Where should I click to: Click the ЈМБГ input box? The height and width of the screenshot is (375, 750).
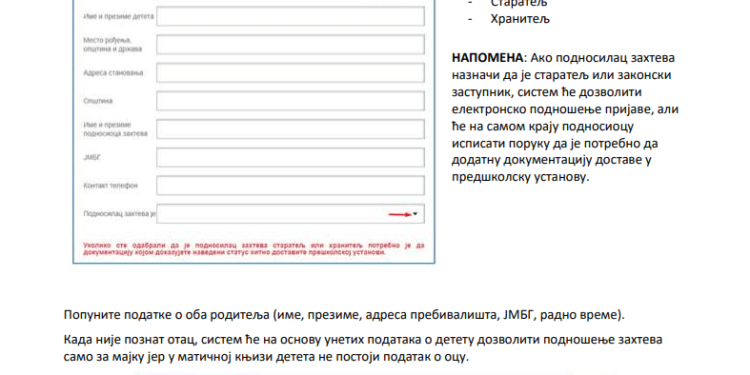point(290,157)
